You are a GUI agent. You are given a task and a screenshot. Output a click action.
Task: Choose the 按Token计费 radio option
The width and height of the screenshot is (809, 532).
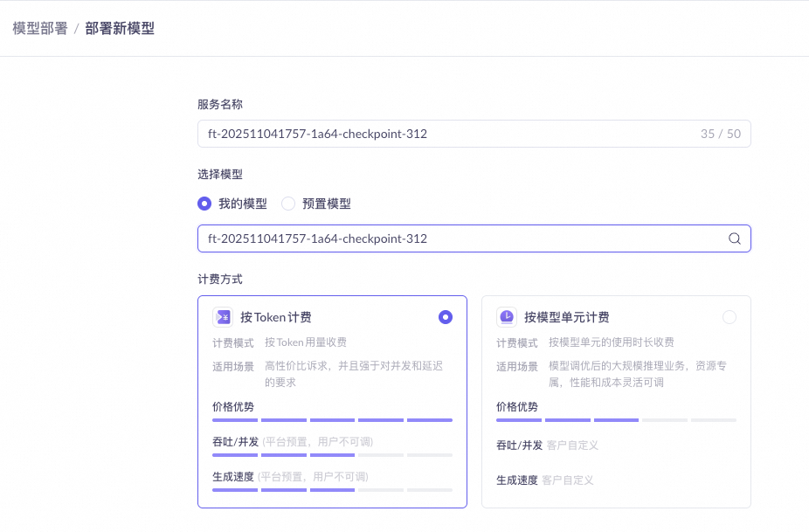pyautogui.click(x=446, y=317)
